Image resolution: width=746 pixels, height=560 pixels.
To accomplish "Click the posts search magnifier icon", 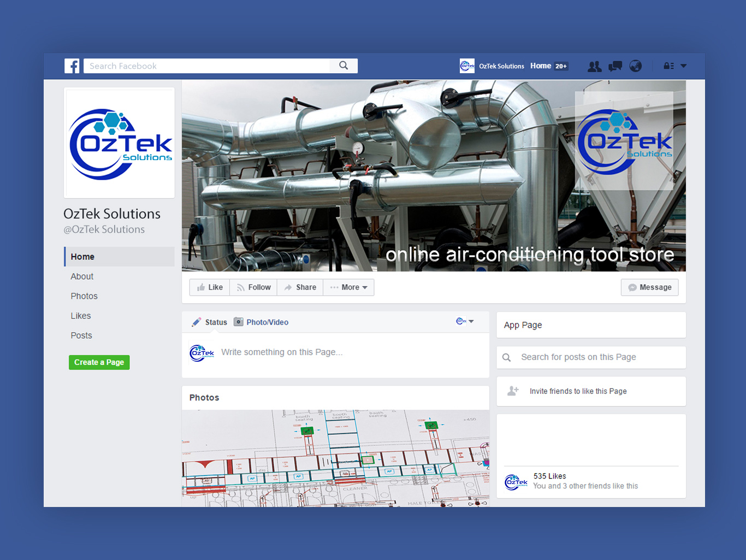I will 507,357.
